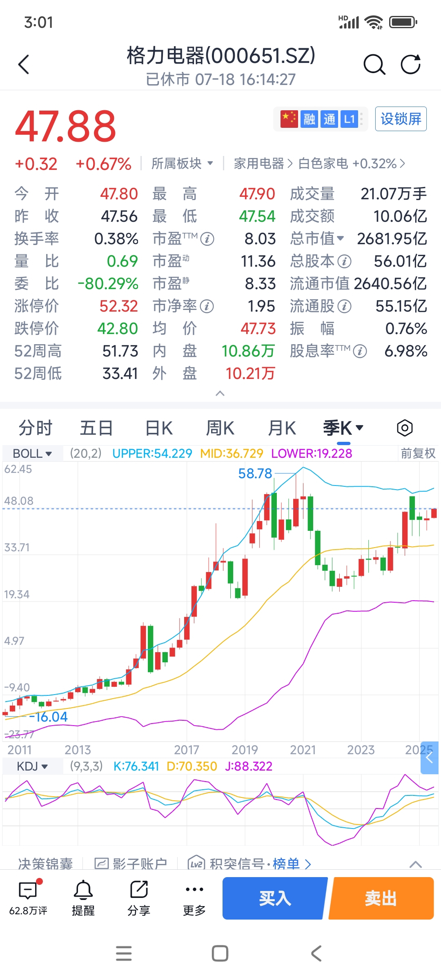This screenshot has width=441, height=980.
Task: Tap UPPER:54.229 Bollinger value
Action: tap(152, 453)
